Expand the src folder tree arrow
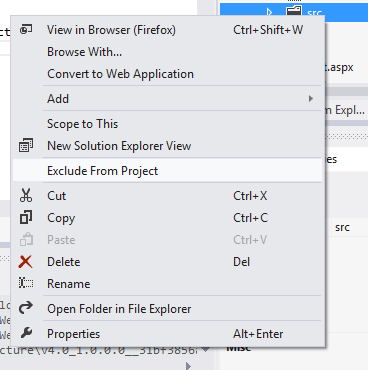Viewport: 368px width, 370px height. tap(269, 12)
